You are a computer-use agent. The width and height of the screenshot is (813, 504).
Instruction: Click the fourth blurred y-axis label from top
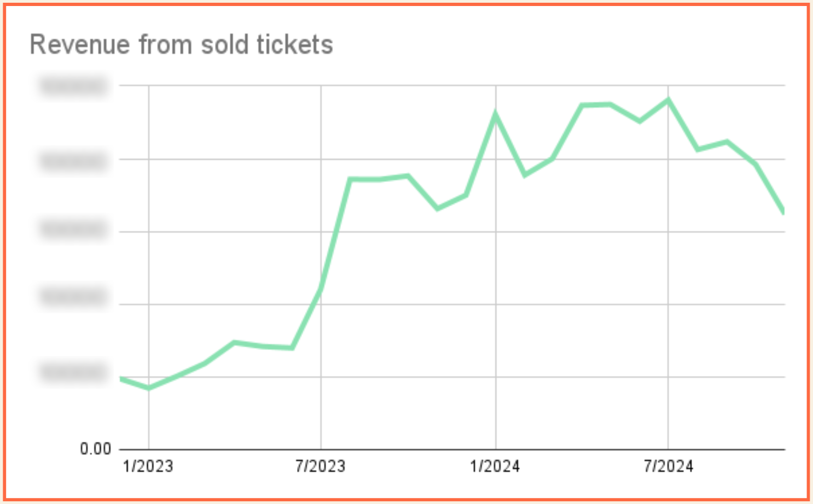click(73, 297)
